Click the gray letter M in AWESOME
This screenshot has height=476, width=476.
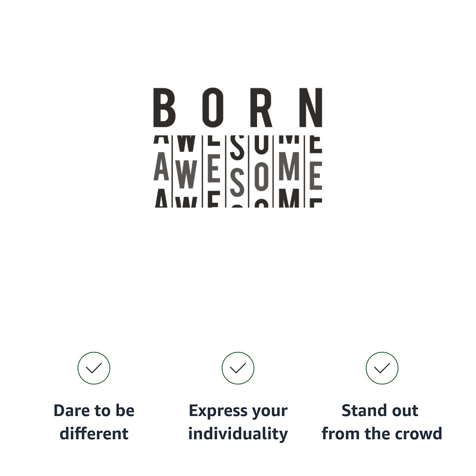(x=291, y=167)
